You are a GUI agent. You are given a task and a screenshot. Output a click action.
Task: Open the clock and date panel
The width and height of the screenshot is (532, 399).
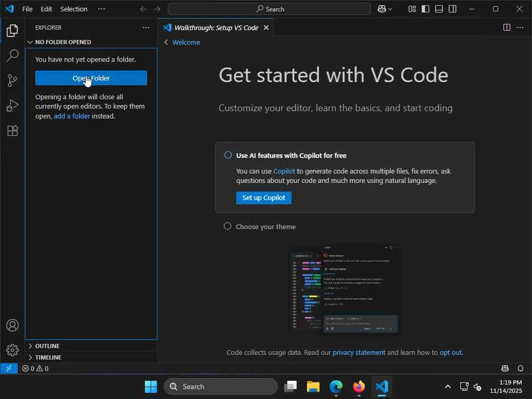[506, 387]
